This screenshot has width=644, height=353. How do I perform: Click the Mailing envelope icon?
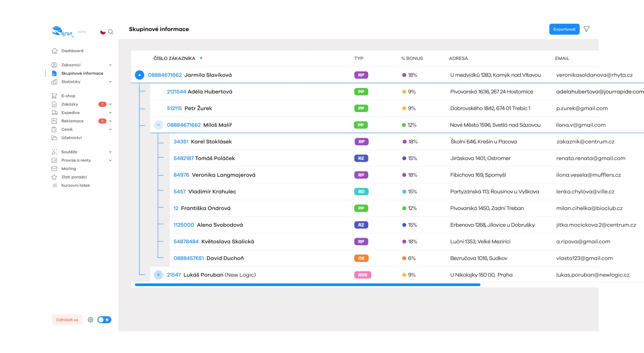pyautogui.click(x=54, y=169)
